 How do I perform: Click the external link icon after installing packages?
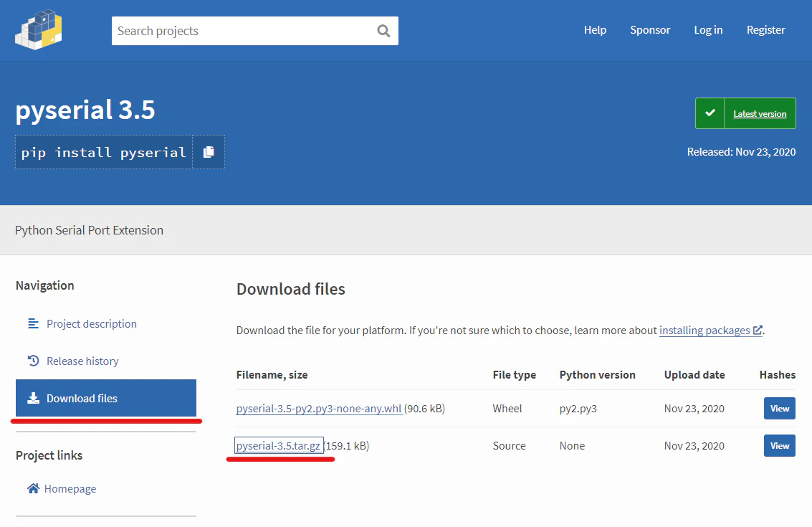[x=758, y=330]
